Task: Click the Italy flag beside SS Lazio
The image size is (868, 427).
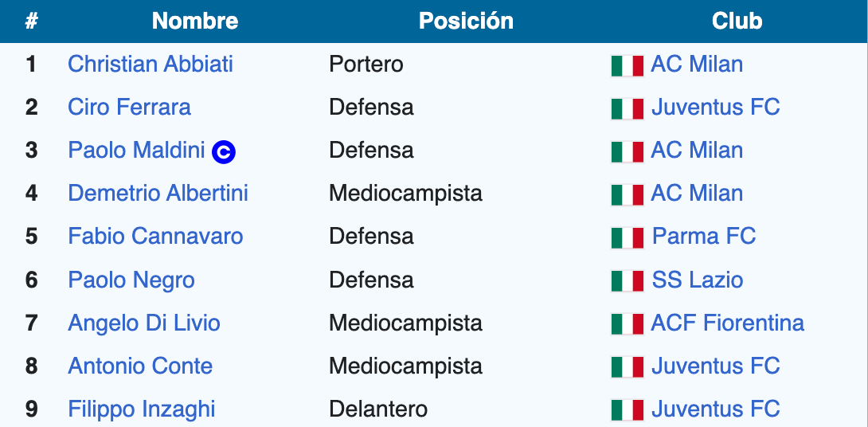Action: click(x=628, y=280)
